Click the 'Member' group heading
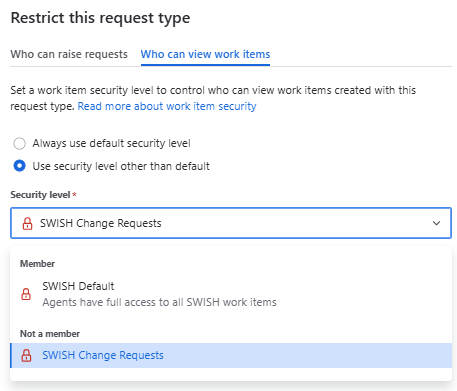This screenshot has height=391, width=457. [37, 264]
